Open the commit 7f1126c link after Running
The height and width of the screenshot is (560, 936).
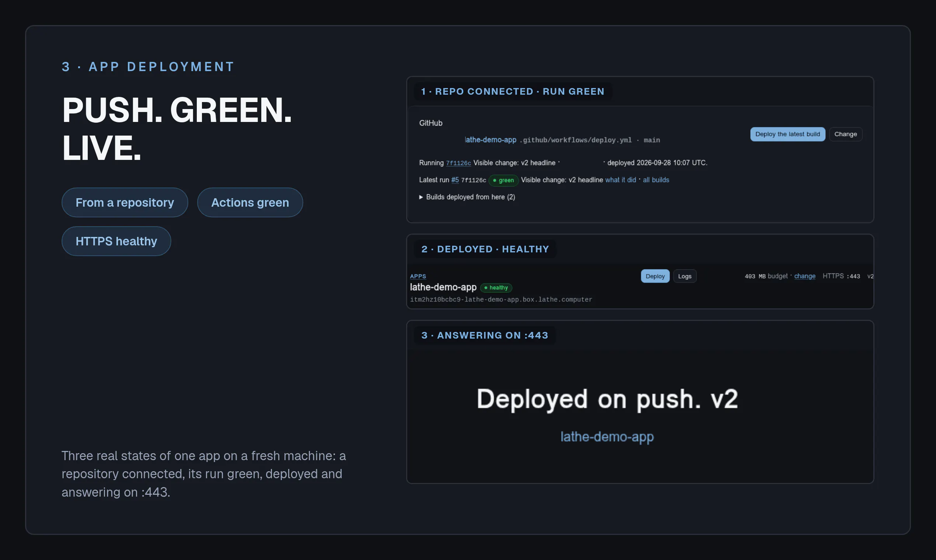(458, 163)
